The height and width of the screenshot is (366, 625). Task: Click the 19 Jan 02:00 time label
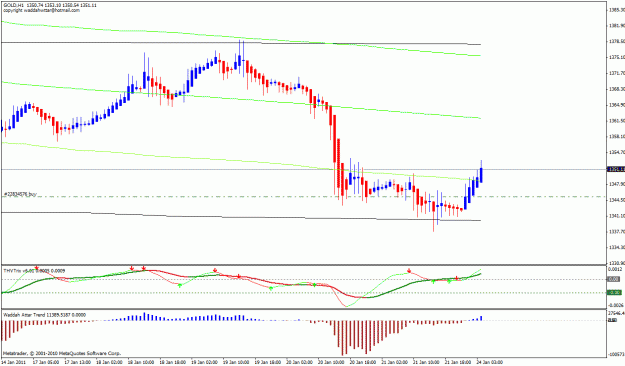coord(204,362)
